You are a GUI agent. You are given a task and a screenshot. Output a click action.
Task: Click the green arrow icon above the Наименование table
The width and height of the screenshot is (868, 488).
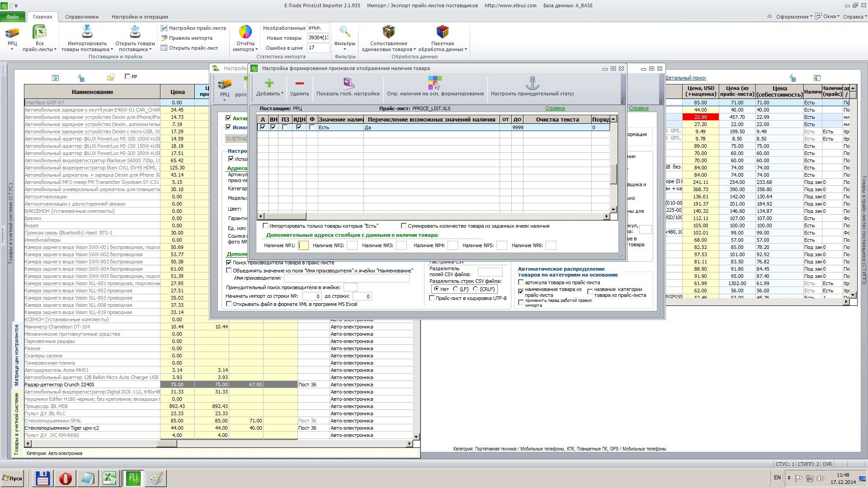pyautogui.click(x=56, y=78)
